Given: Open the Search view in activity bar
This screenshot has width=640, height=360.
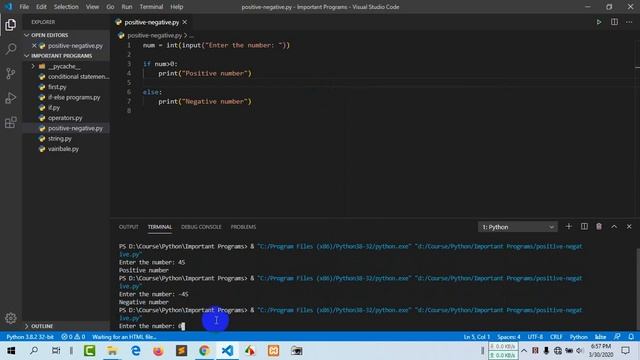Looking at the screenshot, I should [11, 49].
